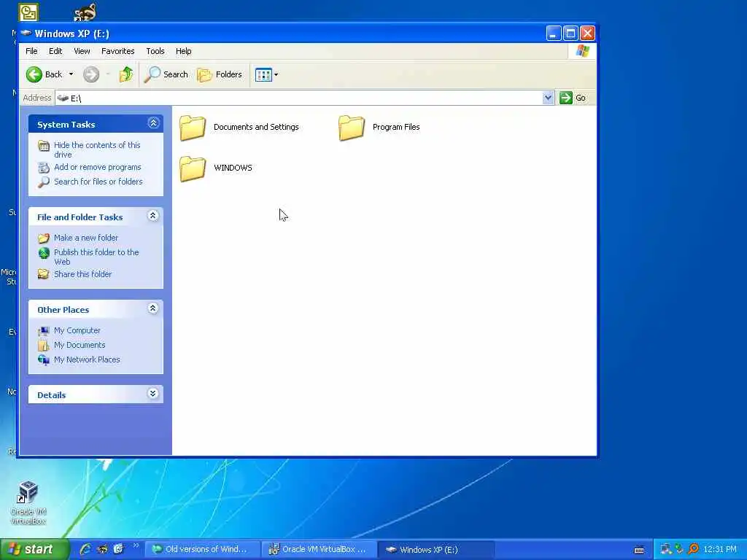Click 'Search for files or folders' link
This screenshot has width=747, height=560.
point(98,182)
